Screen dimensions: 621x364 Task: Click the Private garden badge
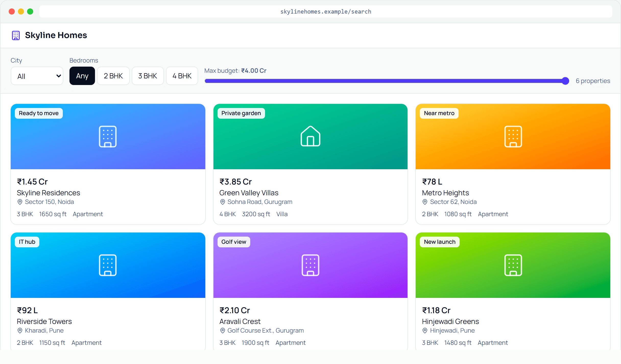click(241, 113)
